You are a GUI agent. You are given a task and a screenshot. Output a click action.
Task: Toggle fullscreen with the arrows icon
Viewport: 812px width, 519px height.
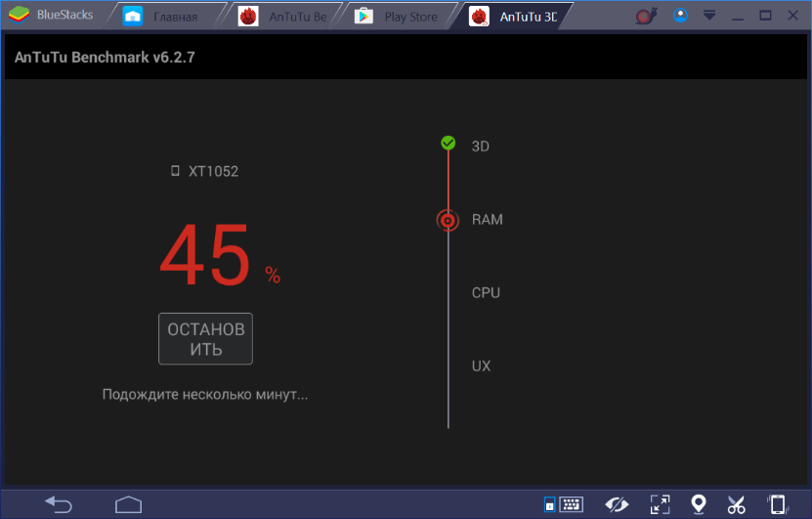pos(660,504)
